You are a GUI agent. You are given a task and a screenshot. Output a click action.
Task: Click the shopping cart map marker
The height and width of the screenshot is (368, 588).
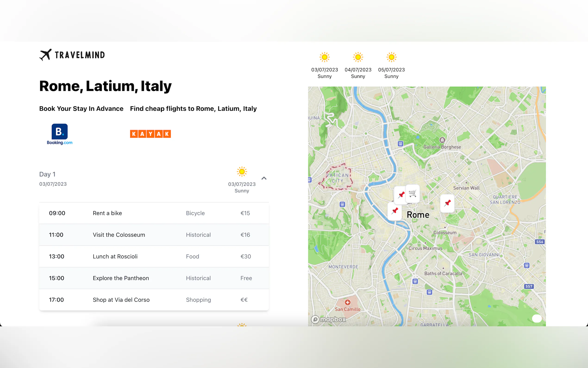click(413, 194)
